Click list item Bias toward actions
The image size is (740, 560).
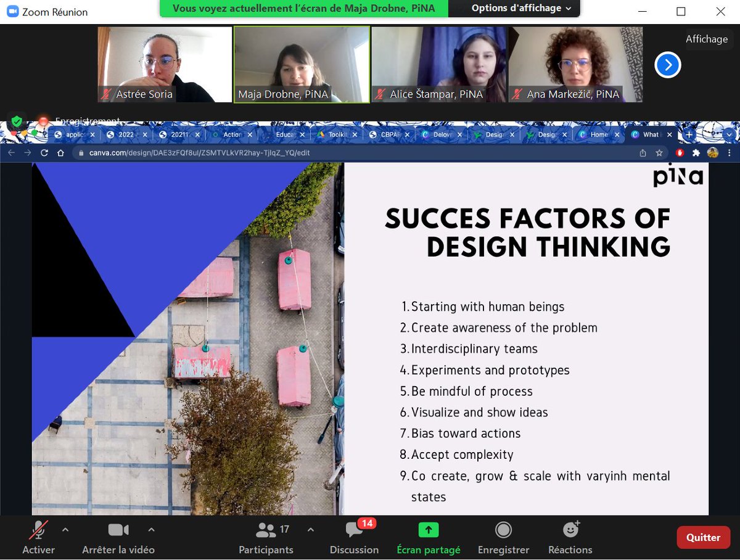tap(466, 433)
